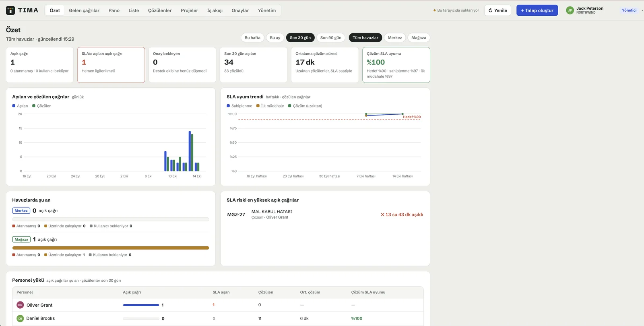The height and width of the screenshot is (326, 644).
Task: Open the user menu arrow beside Yönetici
Action: [642, 10]
